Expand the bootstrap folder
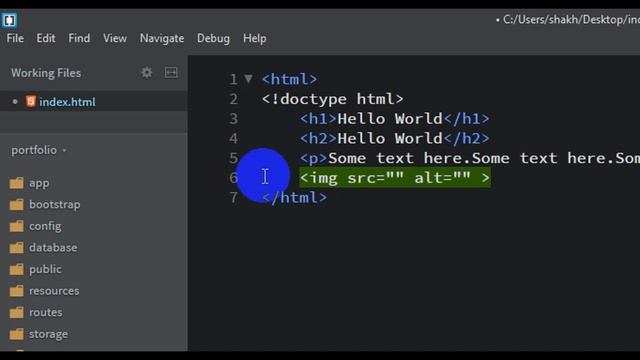640x360 pixels. pyautogui.click(x=55, y=204)
